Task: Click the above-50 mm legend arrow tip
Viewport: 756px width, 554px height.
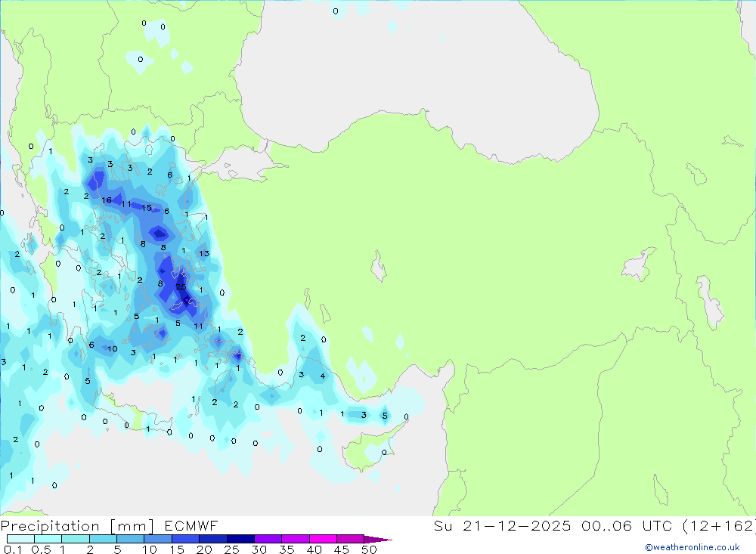Action: click(377, 540)
